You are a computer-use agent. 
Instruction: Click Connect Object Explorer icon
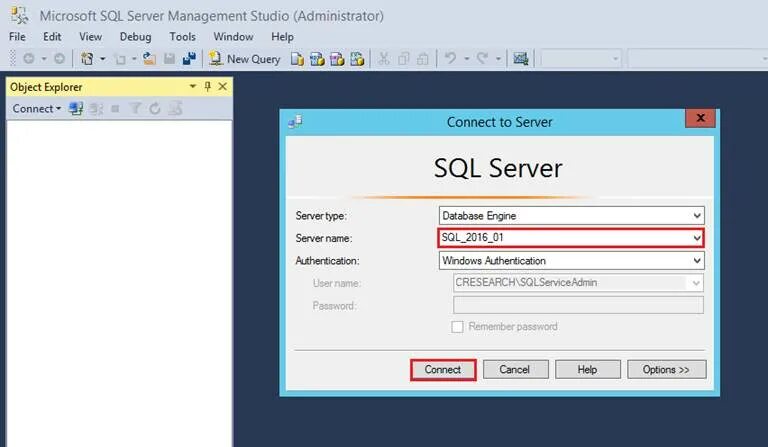point(76,109)
